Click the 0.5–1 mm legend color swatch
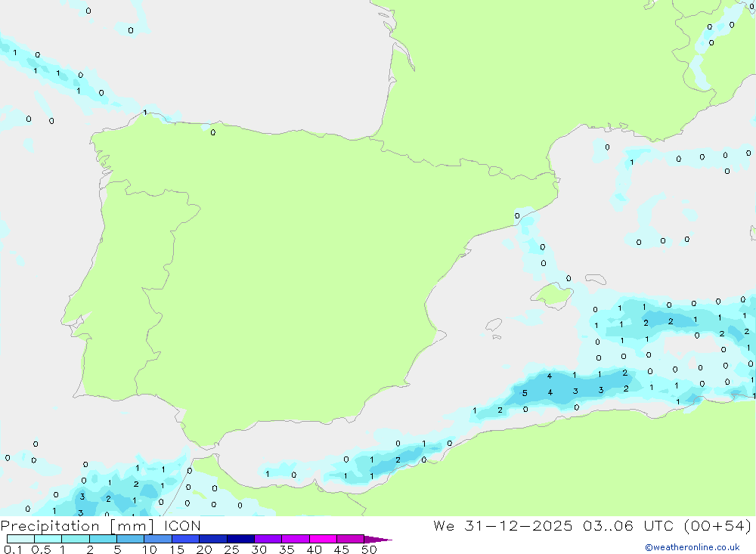 point(48,539)
